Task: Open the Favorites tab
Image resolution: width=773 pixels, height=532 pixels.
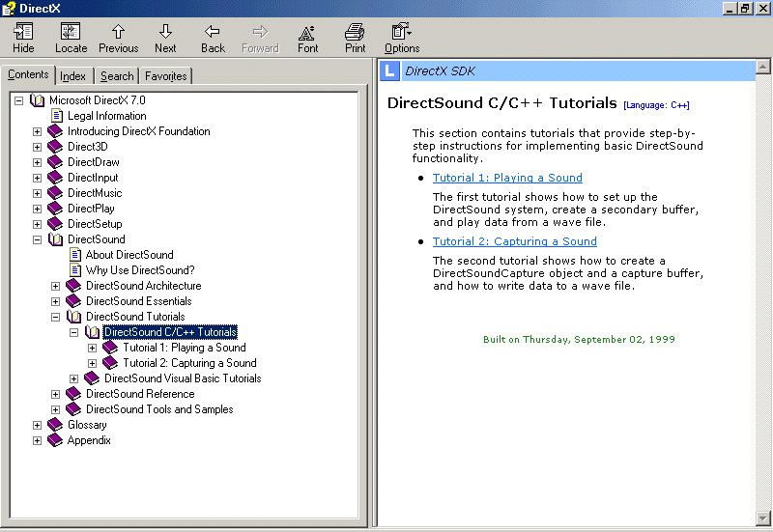Action: pyautogui.click(x=165, y=76)
